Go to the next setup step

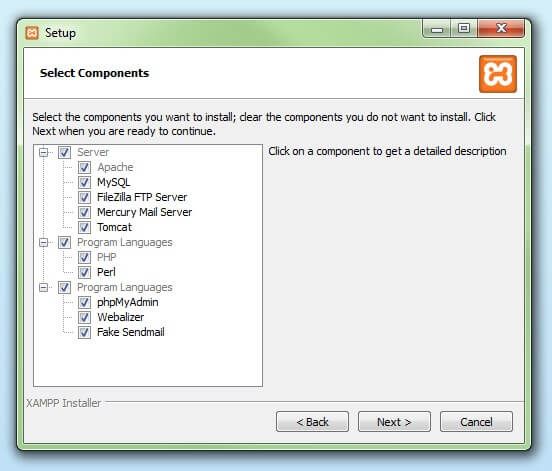tap(394, 421)
